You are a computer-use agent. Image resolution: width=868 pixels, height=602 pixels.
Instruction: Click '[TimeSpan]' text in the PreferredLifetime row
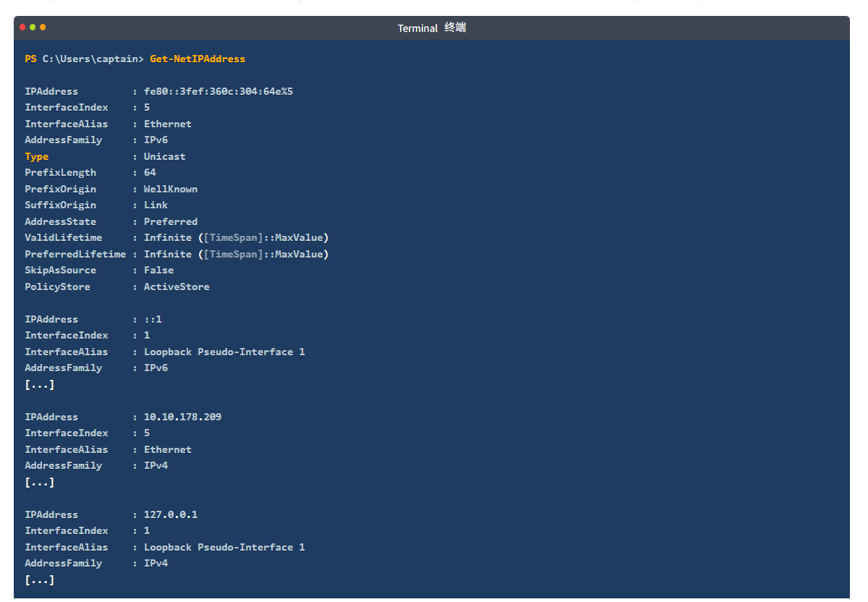tap(234, 254)
